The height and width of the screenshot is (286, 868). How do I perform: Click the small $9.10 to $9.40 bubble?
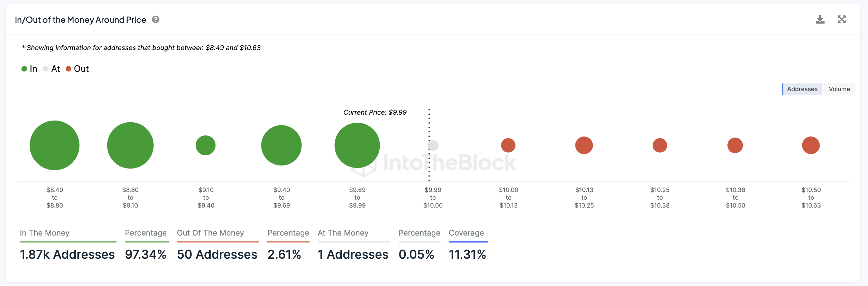pos(206,145)
